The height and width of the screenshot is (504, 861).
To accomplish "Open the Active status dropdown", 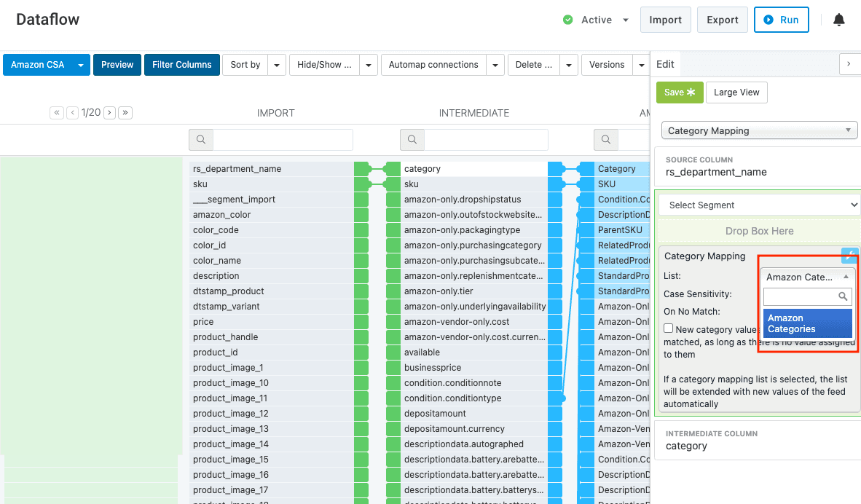I will click(x=625, y=20).
